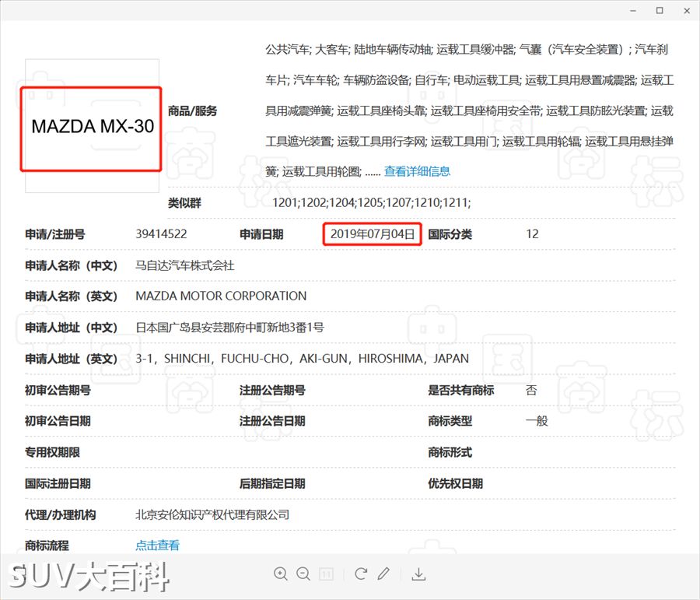The image size is (700, 600).
Task: Click the 初审公告期号 label
Action: click(58, 390)
